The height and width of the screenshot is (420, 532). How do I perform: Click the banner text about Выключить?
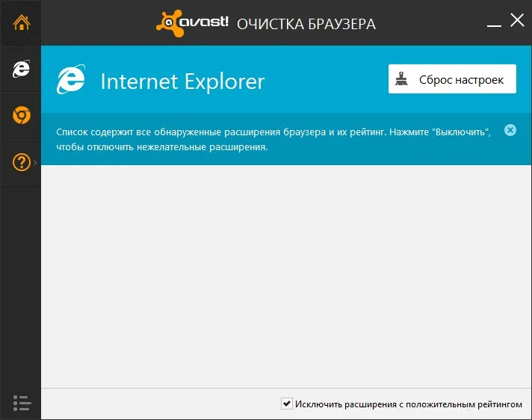point(273,140)
